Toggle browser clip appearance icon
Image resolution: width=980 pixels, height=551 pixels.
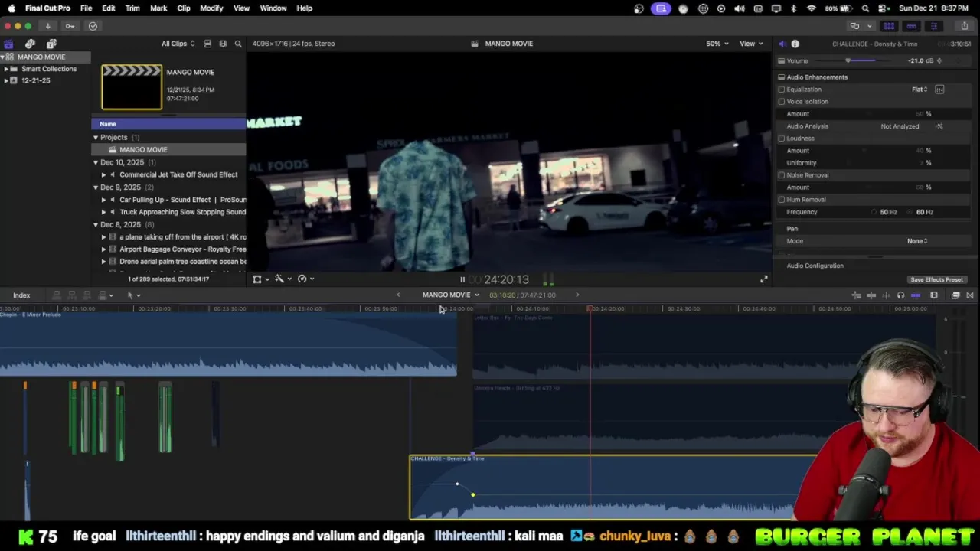coord(207,44)
